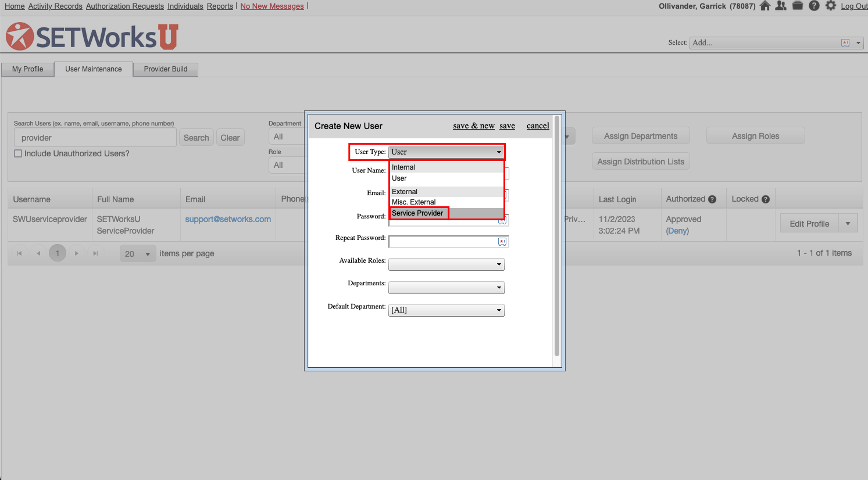Go to previous page of user grid
The image size is (868, 480).
(38, 253)
